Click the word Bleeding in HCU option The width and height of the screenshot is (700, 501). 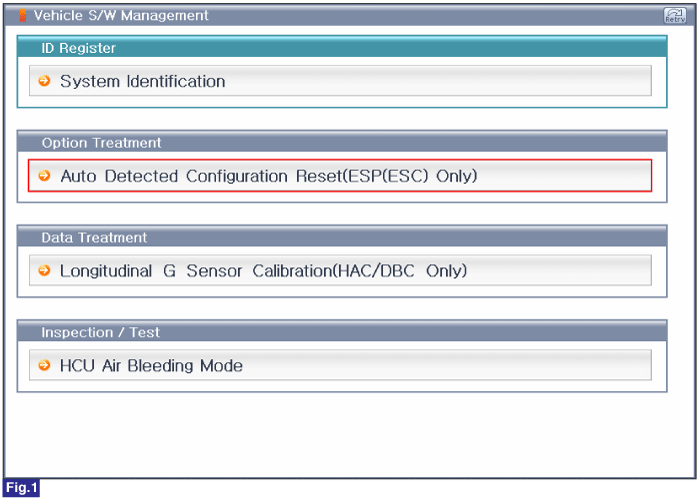coord(160,366)
